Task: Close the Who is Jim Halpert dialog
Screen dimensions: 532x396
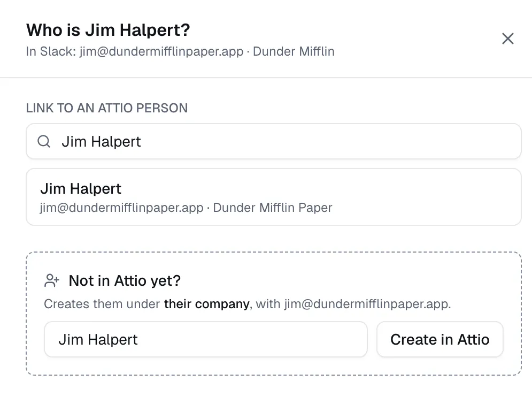Action: point(507,39)
